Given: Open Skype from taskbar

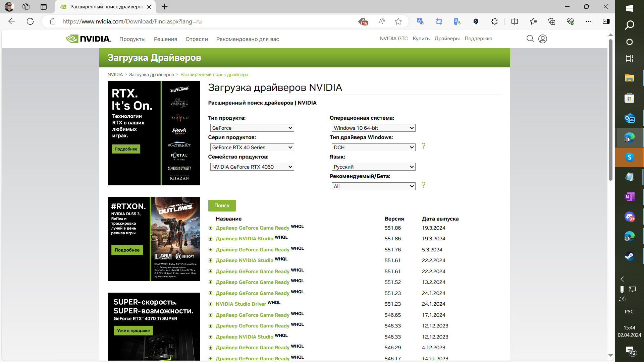Looking at the screenshot, I should 629,157.
